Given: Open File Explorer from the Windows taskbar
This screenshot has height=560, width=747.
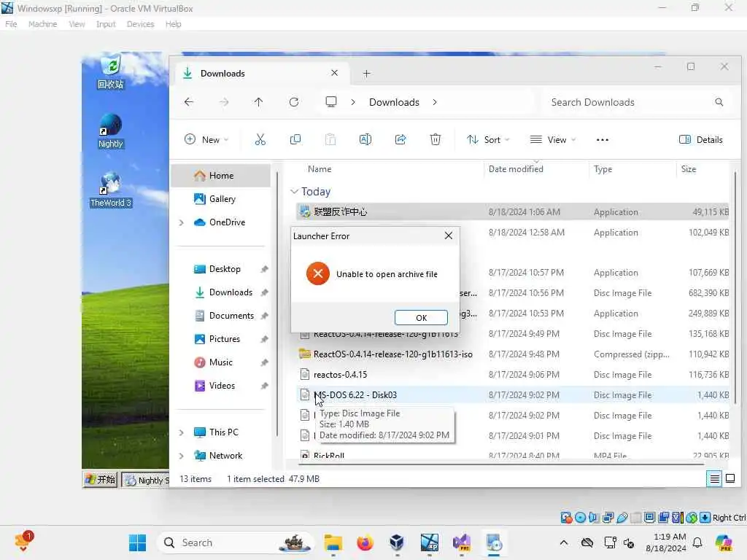Looking at the screenshot, I should click(333, 542).
